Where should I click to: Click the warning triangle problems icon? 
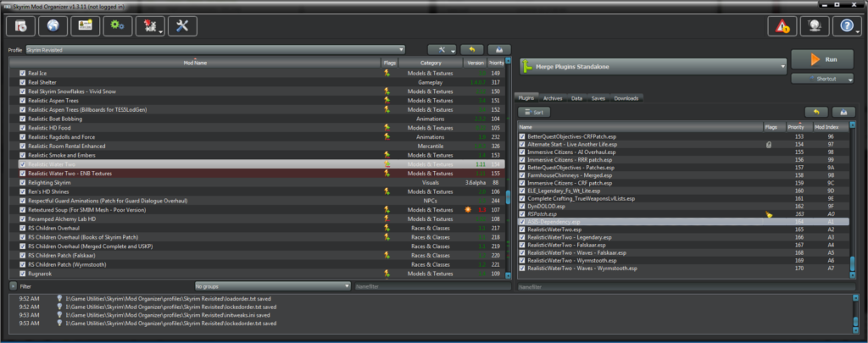tap(782, 26)
